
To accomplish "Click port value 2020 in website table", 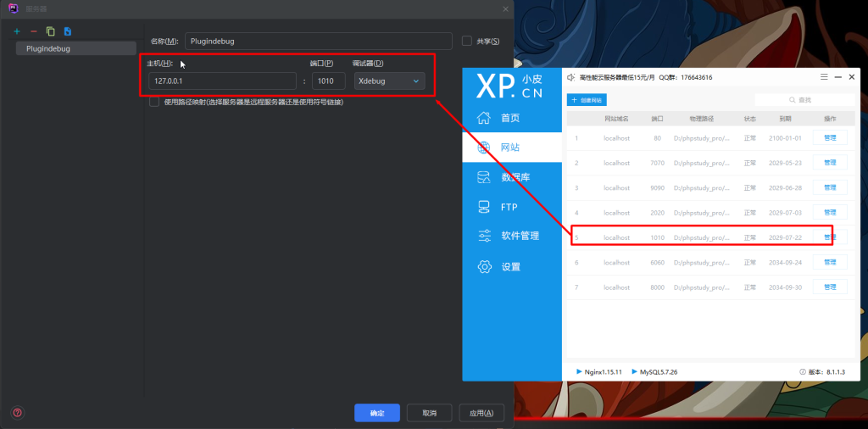I will click(x=657, y=213).
